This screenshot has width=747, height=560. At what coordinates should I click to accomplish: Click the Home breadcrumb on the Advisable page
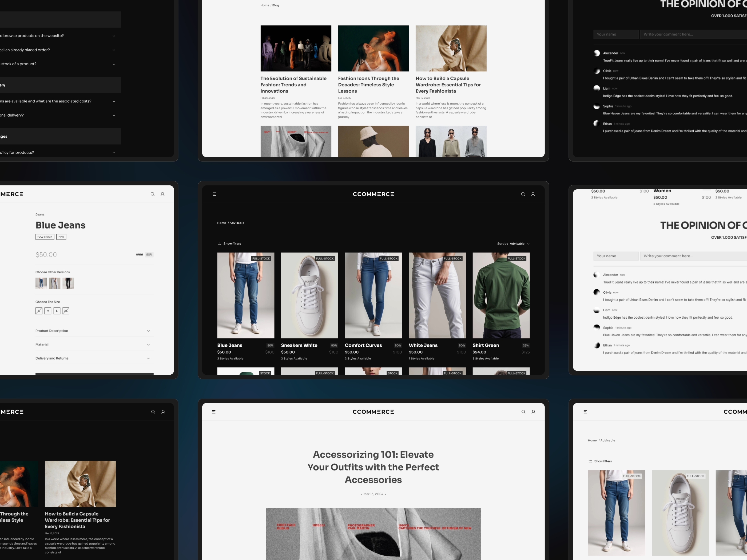tap(221, 223)
